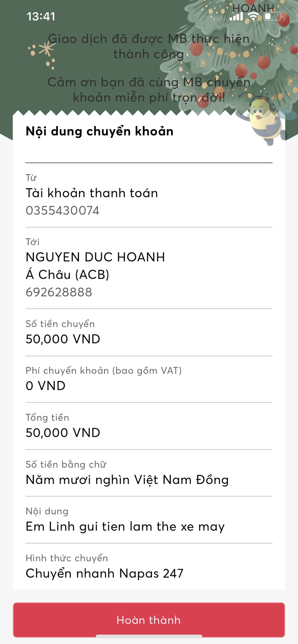
Task: Tap the Tổng tiền total amount value
Action: coord(63,433)
